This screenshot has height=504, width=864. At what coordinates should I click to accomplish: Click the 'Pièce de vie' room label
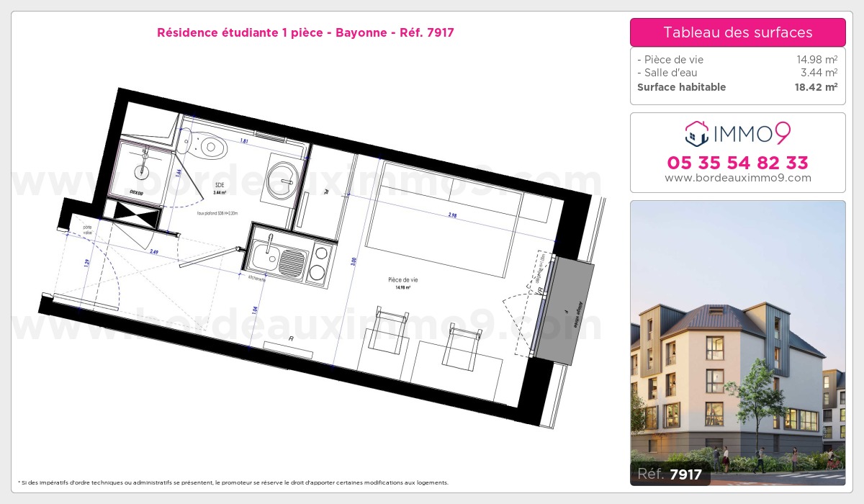(402, 280)
